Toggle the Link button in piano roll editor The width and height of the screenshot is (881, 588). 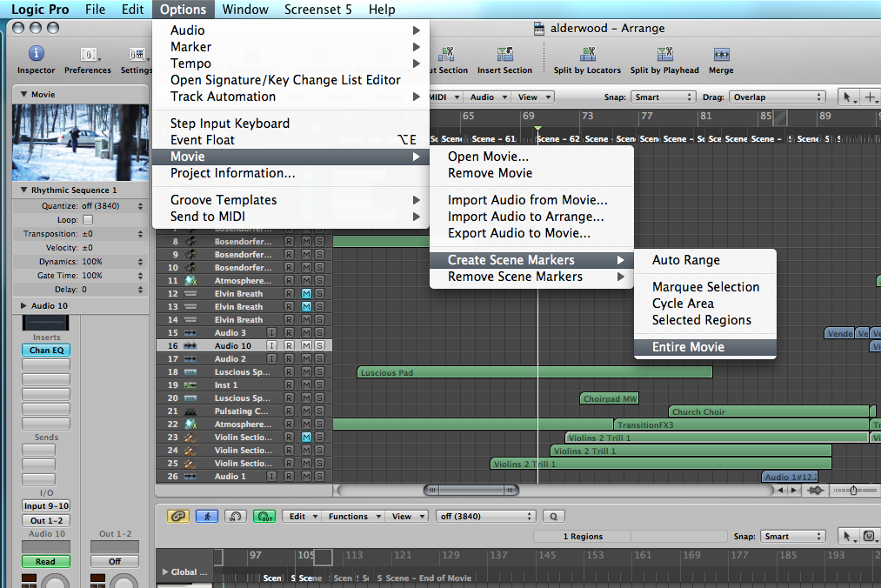click(178, 516)
